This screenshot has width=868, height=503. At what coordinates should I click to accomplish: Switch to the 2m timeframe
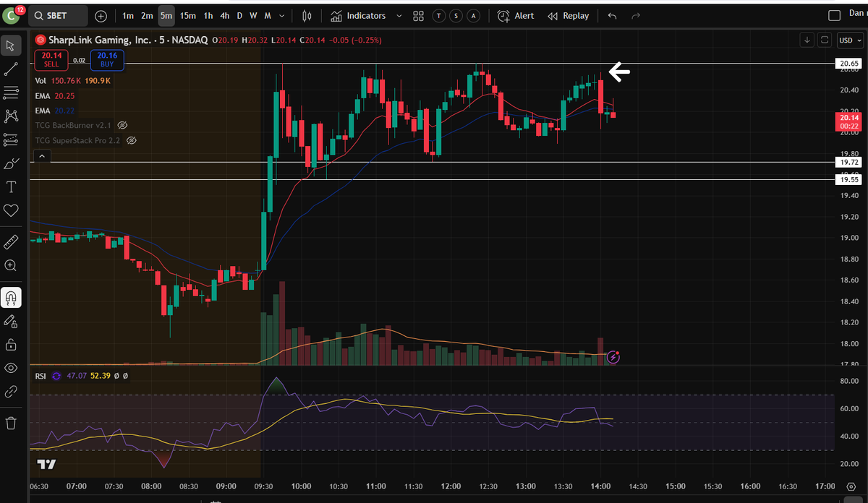pos(147,15)
